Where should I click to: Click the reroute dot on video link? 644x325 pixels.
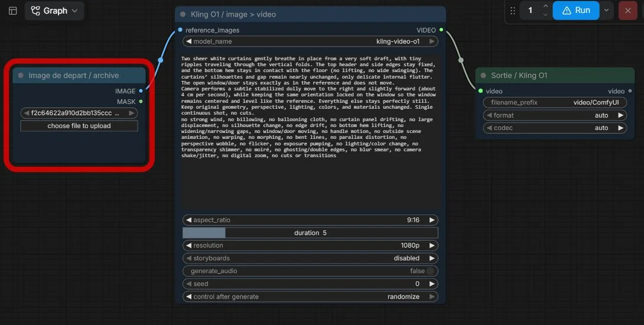pyautogui.click(x=461, y=60)
